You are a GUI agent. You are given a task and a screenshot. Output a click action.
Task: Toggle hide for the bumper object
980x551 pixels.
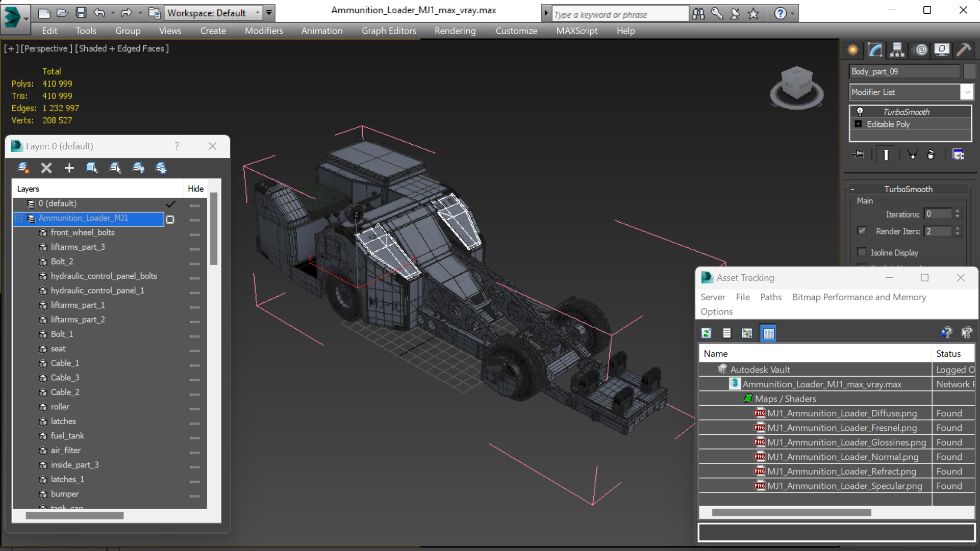tap(194, 496)
